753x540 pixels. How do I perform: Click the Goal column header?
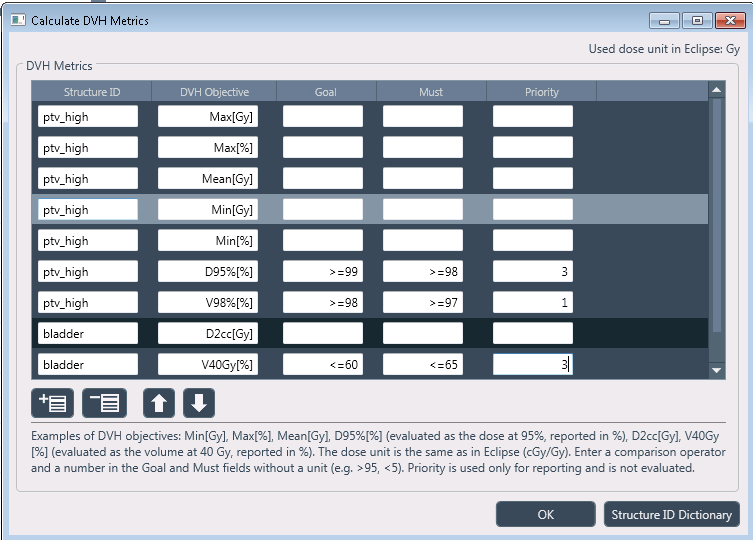(x=326, y=92)
